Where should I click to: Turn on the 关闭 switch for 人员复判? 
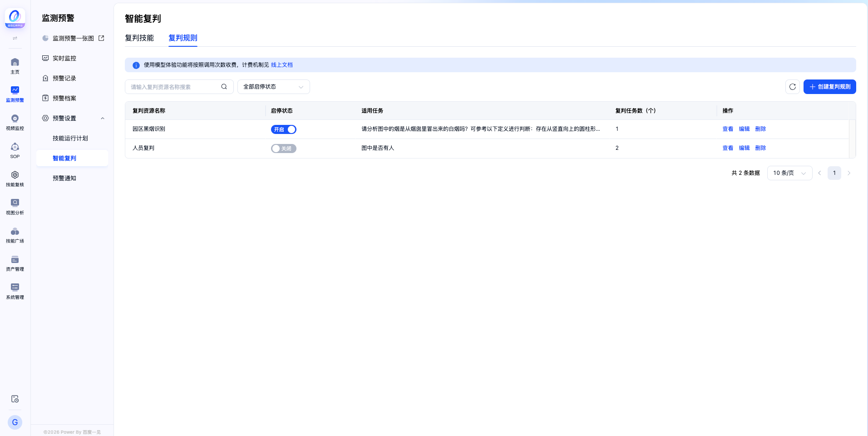click(x=284, y=149)
